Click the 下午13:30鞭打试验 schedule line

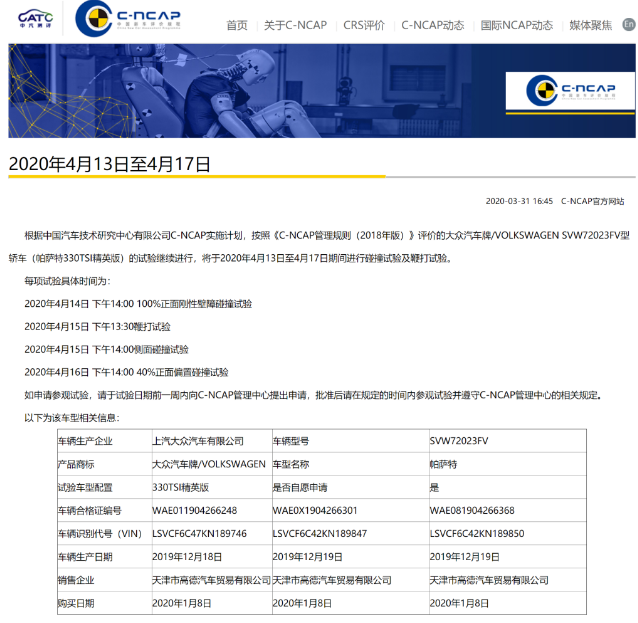tap(97, 326)
